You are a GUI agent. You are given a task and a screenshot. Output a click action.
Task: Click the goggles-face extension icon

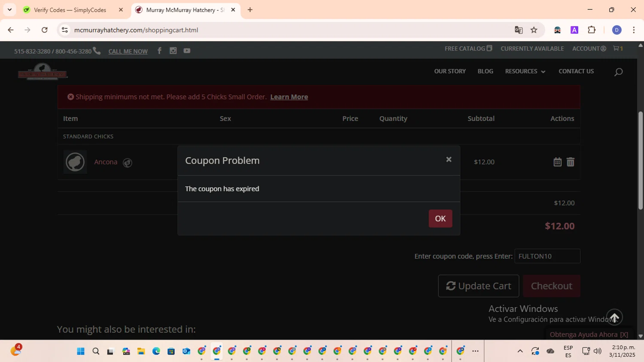point(557,30)
